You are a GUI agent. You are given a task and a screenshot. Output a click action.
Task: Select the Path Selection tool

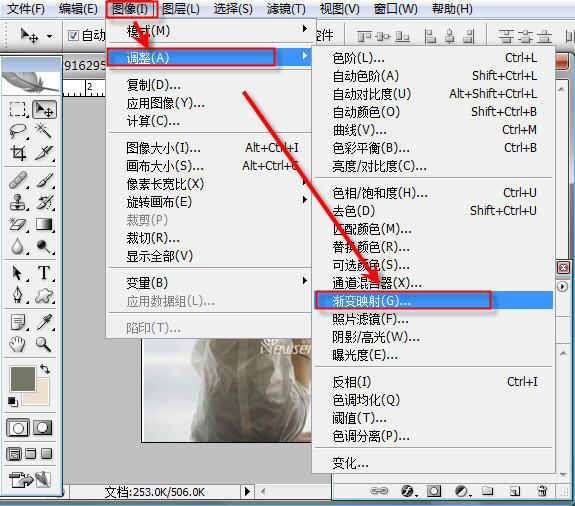click(18, 273)
